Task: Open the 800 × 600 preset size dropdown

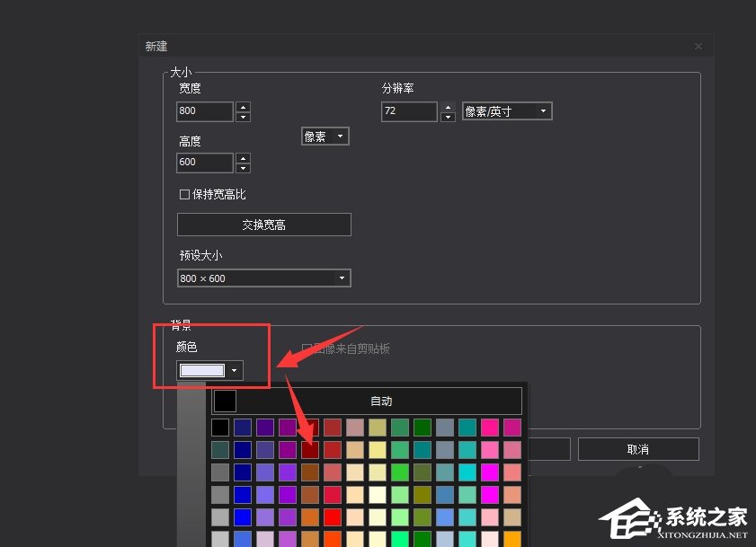Action: (264, 278)
